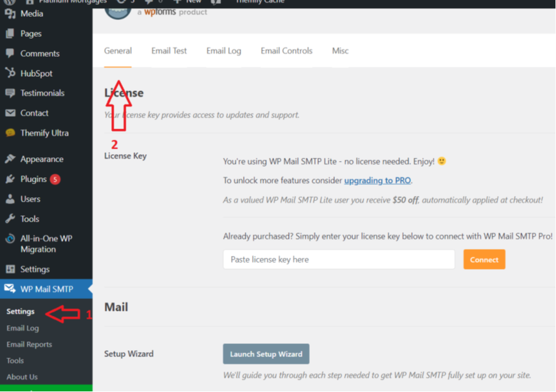Open Appearance via the paintbrush icon
The image size is (556, 392).
[10, 159]
